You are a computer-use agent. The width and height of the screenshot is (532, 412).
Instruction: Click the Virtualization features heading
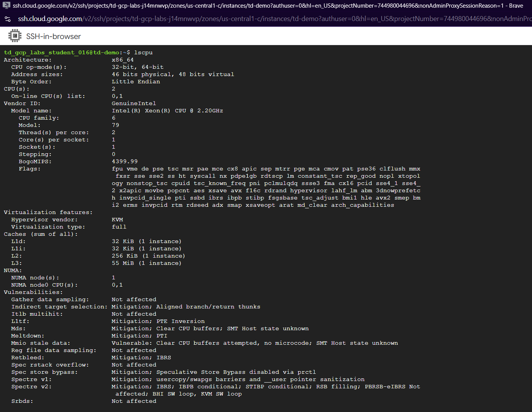coord(48,212)
